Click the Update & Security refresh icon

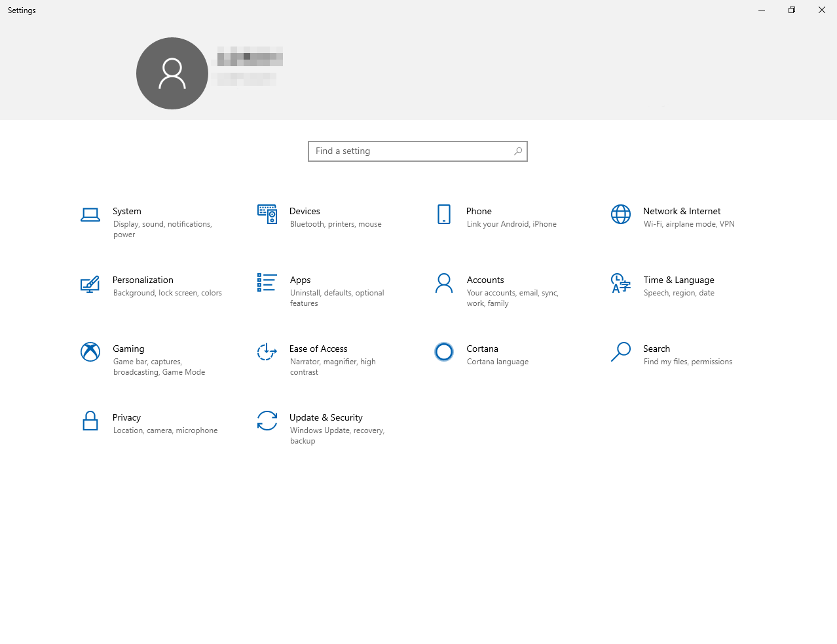(x=267, y=421)
